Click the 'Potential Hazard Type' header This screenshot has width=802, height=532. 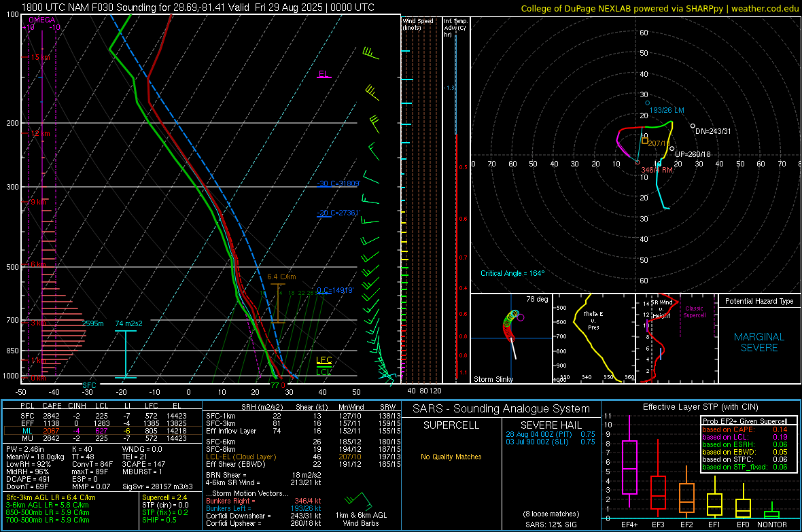point(759,301)
